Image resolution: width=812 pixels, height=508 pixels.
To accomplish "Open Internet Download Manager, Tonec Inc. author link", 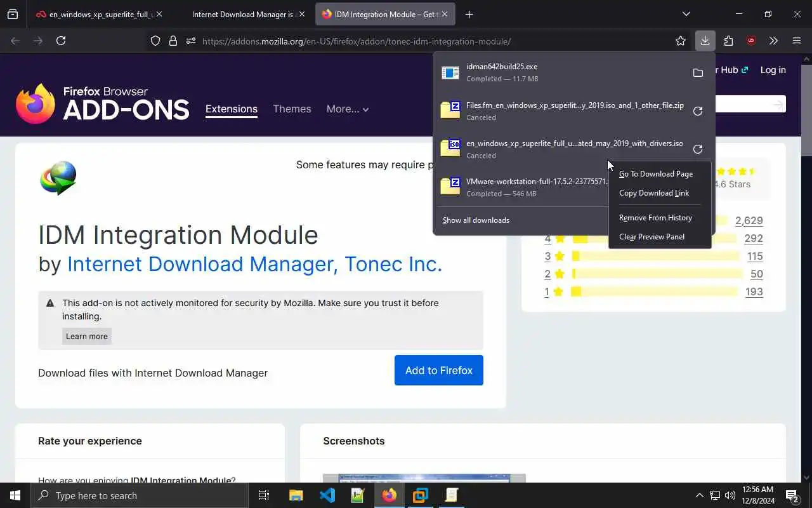I will [x=254, y=264].
